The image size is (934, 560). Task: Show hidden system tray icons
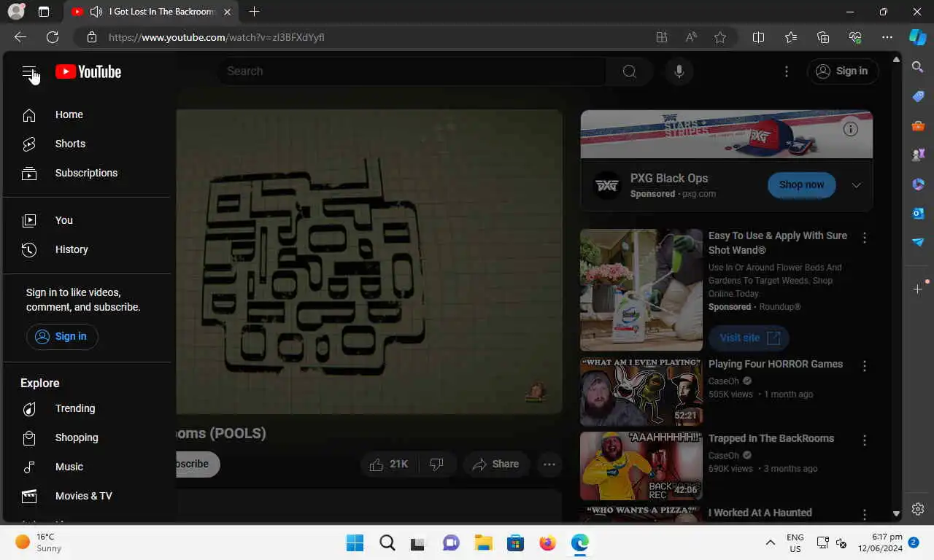(x=770, y=542)
